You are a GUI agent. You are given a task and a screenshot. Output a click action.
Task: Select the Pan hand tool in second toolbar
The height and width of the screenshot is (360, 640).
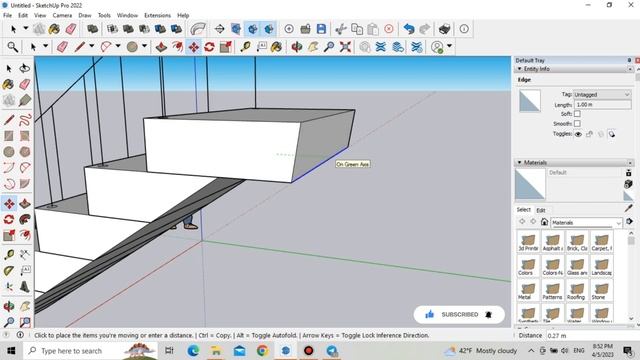click(x=313, y=47)
